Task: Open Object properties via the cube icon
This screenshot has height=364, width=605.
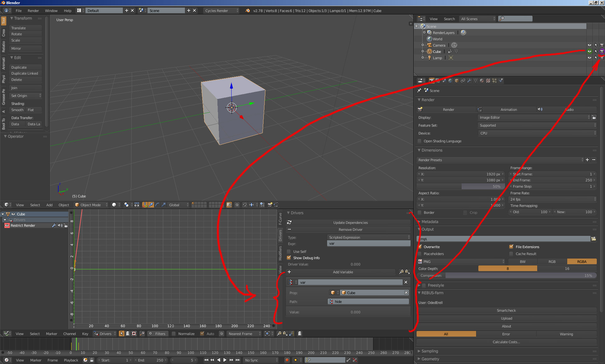Action: 456,81
